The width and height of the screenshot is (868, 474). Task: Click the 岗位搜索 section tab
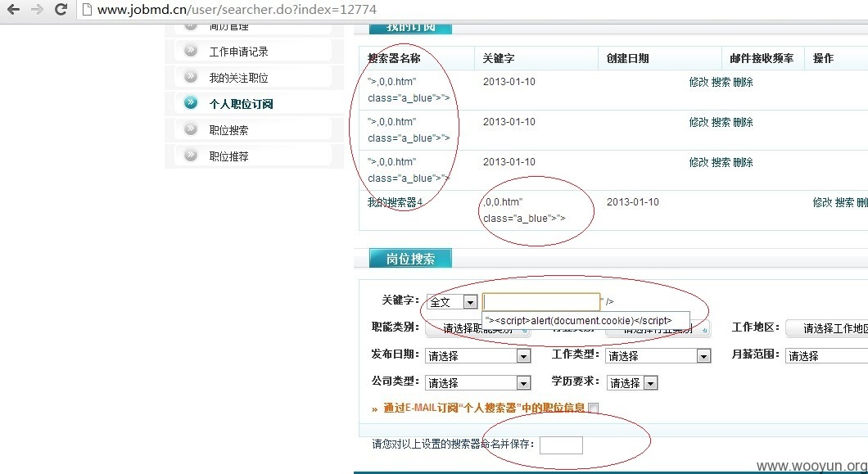[x=410, y=259]
